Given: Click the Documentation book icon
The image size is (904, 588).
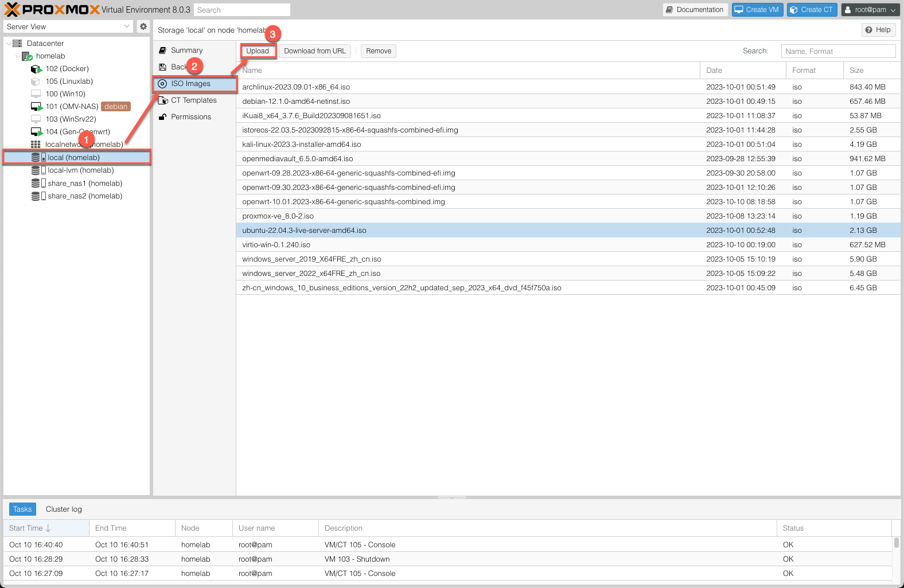Looking at the screenshot, I should point(669,10).
